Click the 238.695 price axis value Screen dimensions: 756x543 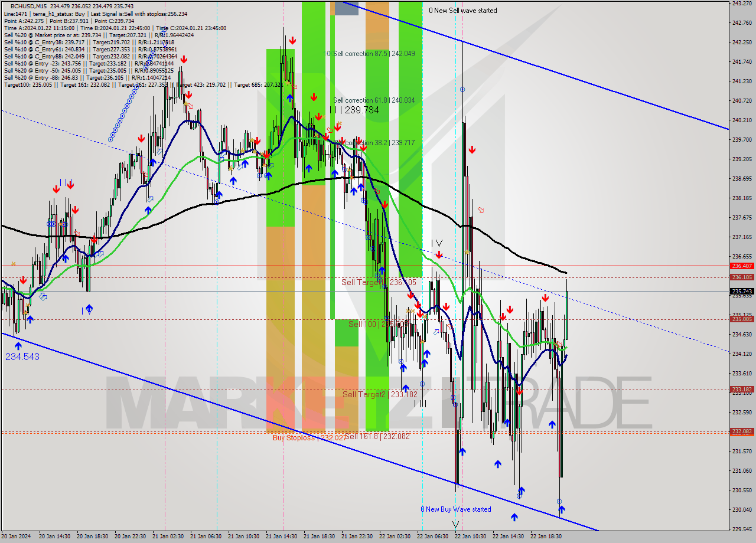click(742, 178)
